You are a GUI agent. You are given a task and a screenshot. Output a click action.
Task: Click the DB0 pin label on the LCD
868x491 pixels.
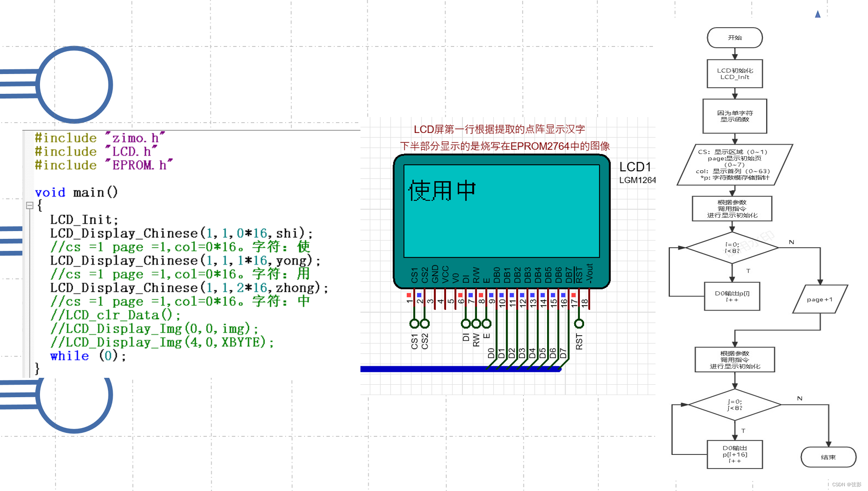click(x=497, y=275)
